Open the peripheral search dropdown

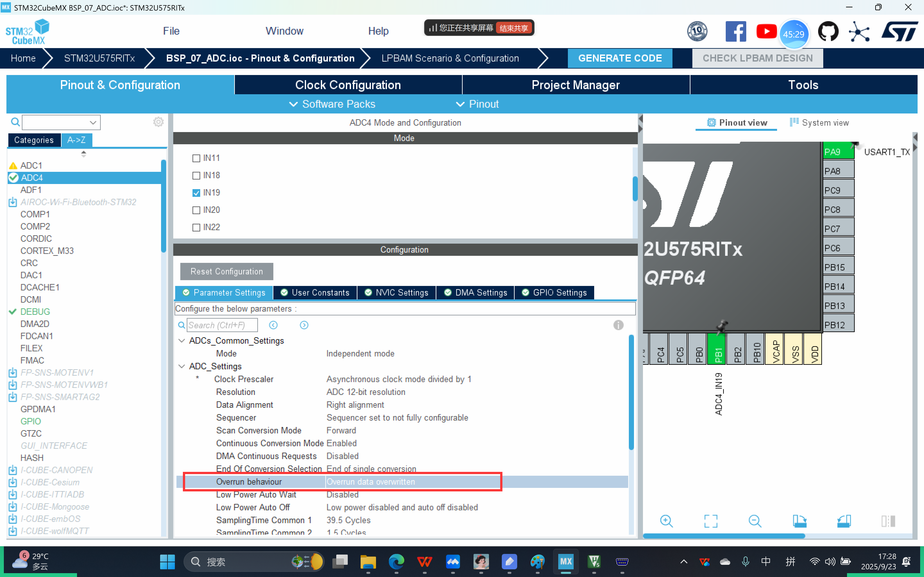tap(93, 122)
